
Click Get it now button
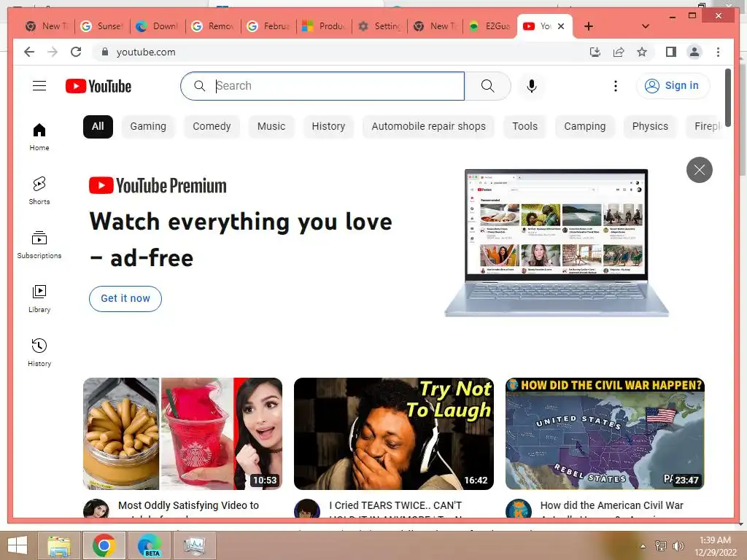tap(125, 298)
